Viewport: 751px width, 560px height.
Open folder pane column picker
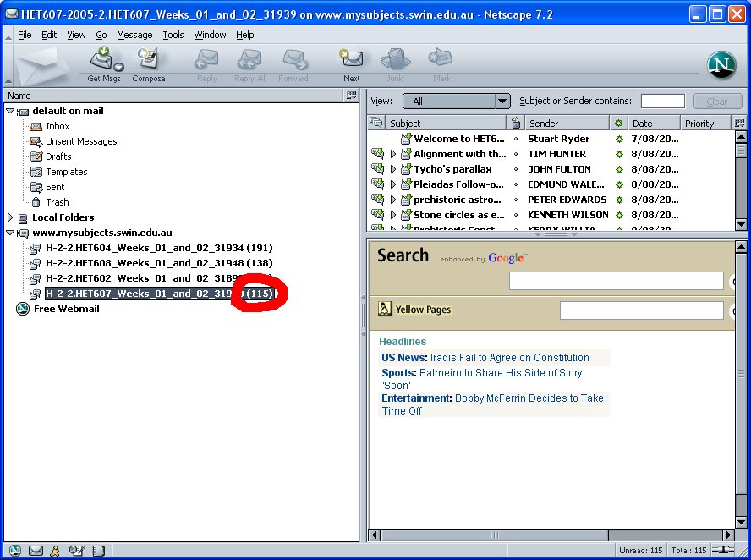pyautogui.click(x=352, y=96)
